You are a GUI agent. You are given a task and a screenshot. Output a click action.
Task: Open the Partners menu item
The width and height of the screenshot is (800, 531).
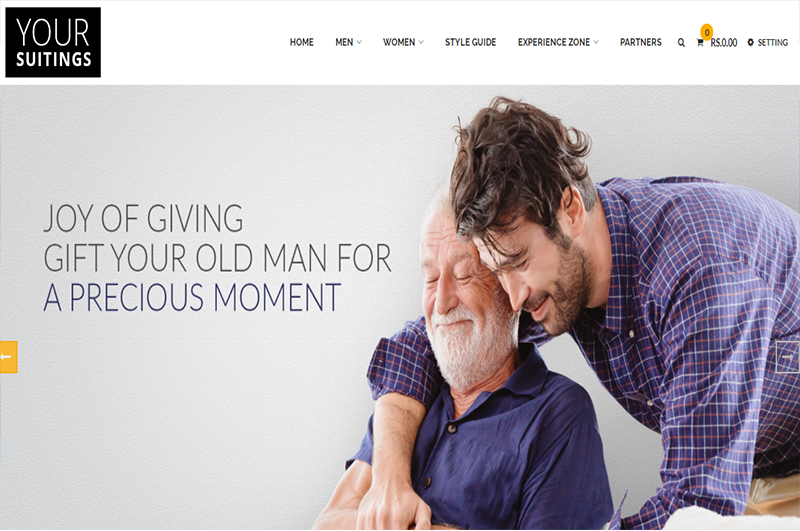[x=640, y=42]
